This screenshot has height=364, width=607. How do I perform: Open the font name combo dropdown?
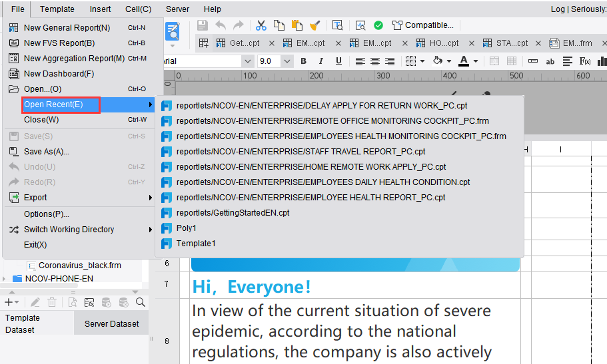(x=247, y=61)
